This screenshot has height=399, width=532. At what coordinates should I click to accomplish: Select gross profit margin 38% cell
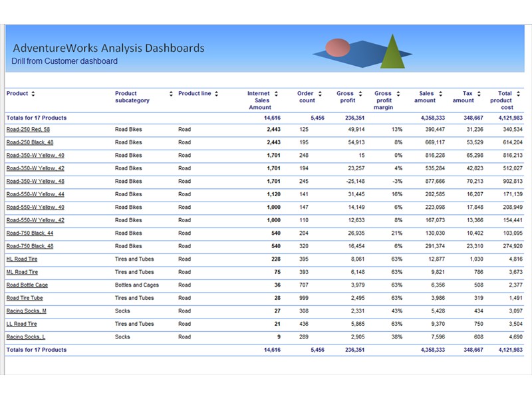coord(397,337)
